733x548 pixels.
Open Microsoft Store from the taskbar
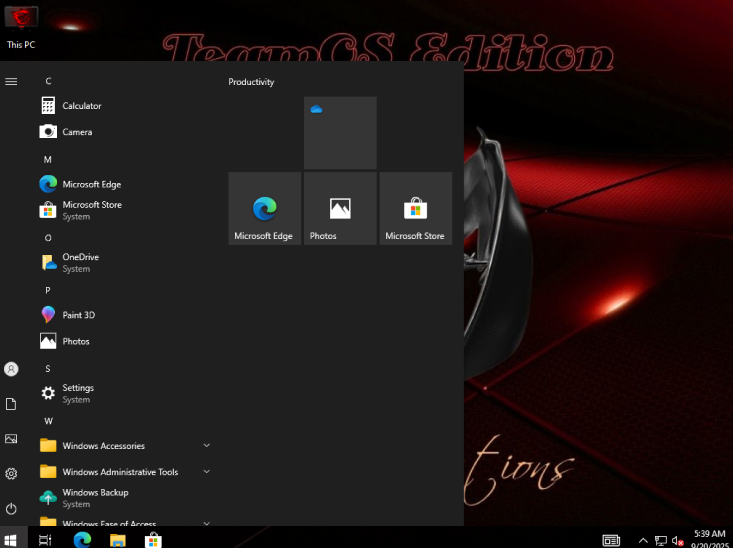153,540
